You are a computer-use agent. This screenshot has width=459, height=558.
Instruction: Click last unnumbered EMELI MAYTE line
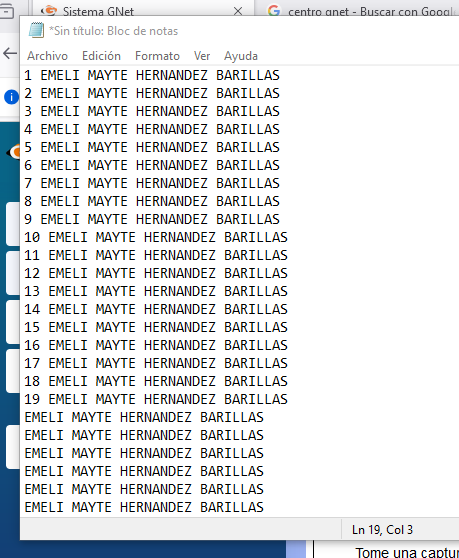[144, 507]
